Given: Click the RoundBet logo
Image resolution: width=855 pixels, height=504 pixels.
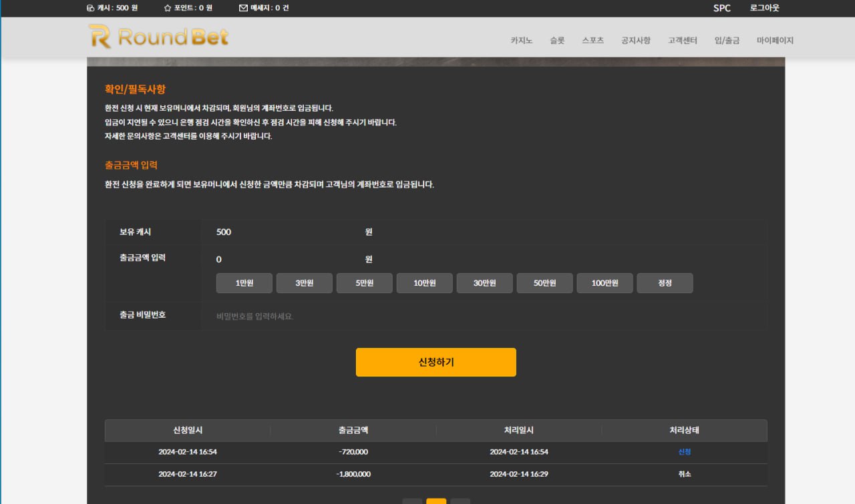Looking at the screenshot, I should coord(158,37).
